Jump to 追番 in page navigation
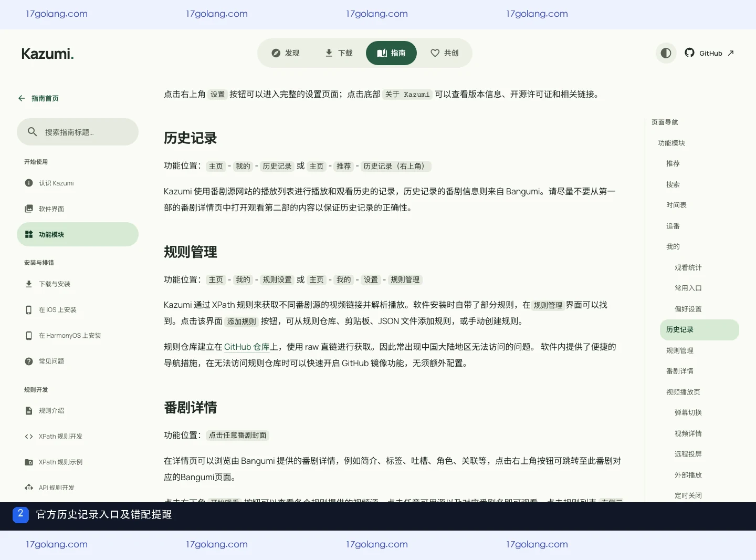The width and height of the screenshot is (756, 560). (673, 226)
